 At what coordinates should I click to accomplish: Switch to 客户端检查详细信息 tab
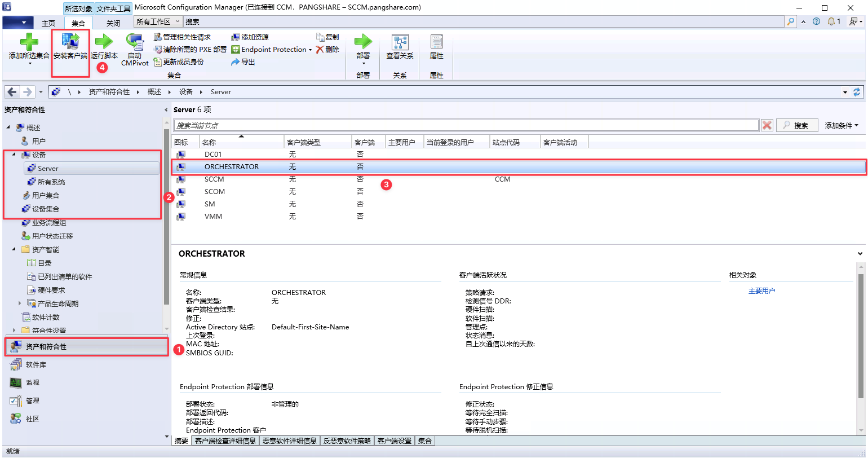coord(225,441)
